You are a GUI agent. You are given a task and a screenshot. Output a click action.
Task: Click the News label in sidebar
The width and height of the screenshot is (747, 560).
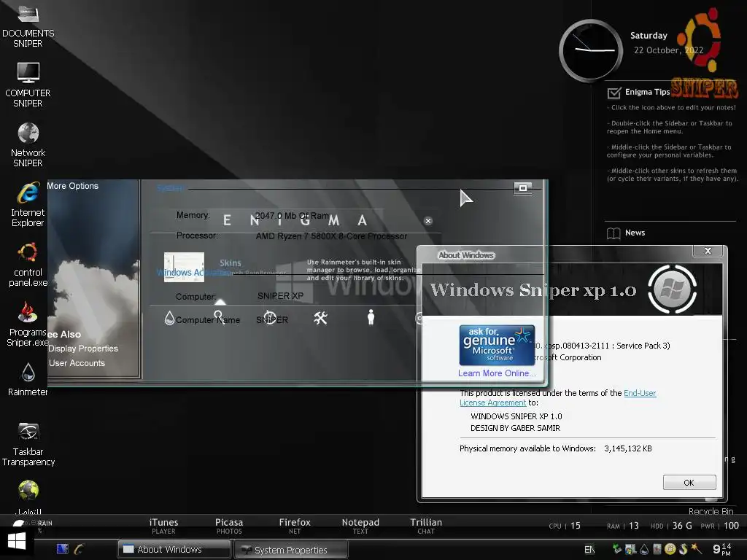click(x=635, y=233)
